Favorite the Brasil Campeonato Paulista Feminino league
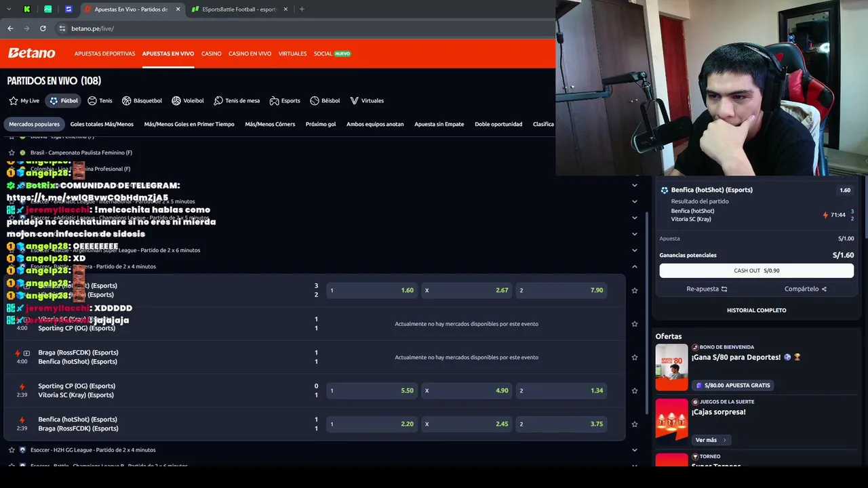This screenshot has height=488, width=868. [12, 152]
